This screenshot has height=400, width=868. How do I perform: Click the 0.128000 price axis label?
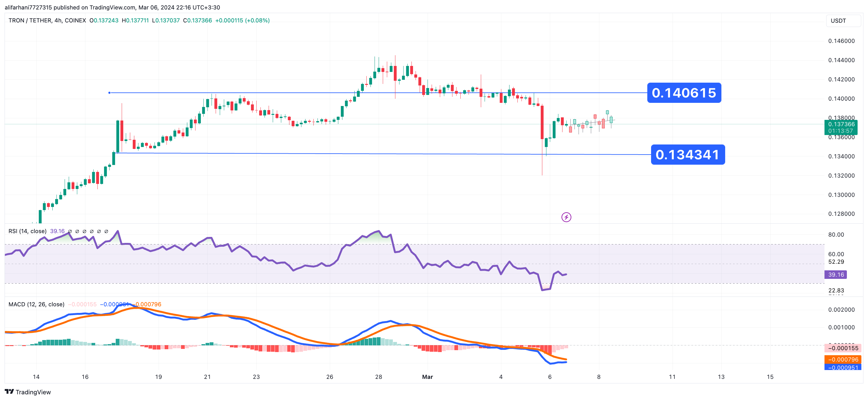point(842,214)
